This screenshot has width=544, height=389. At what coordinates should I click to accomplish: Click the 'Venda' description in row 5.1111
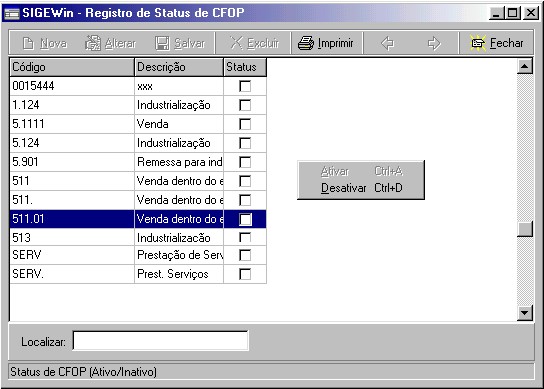[x=179, y=124]
